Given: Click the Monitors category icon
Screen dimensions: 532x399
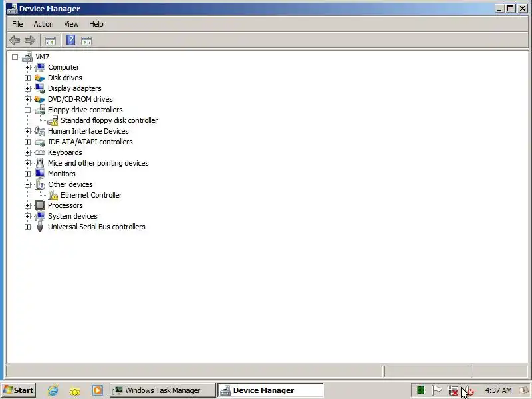Looking at the screenshot, I should pyautogui.click(x=40, y=174).
